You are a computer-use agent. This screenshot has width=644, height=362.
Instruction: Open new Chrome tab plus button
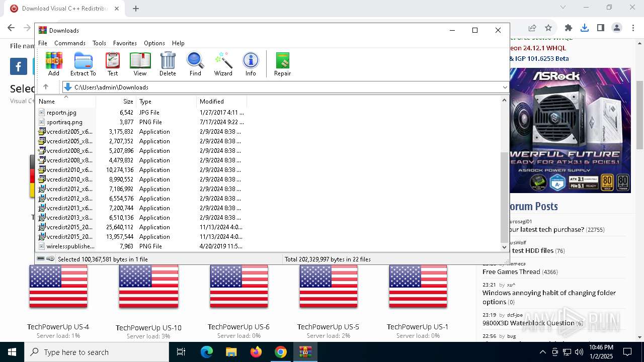(136, 9)
